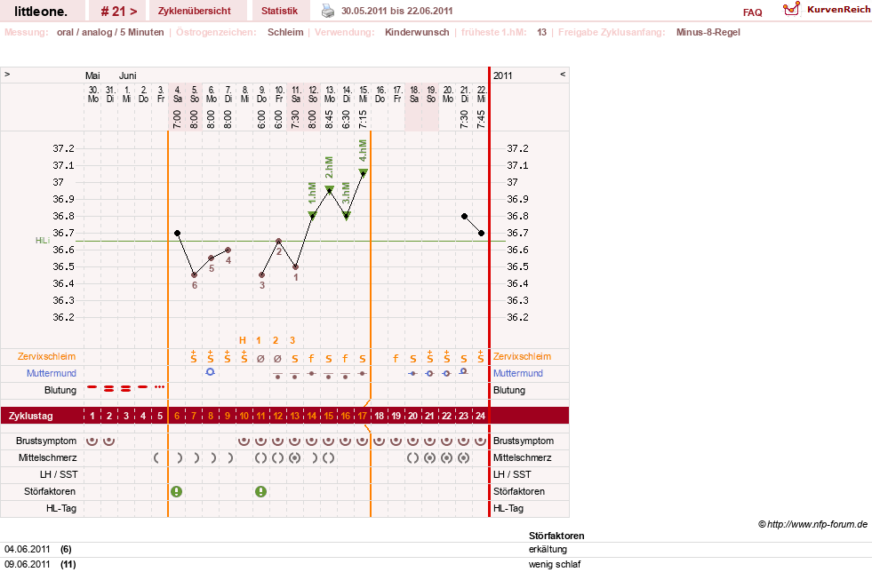Click the Brustsymptom icon on cycle day 24
Viewport: 872px width, 588px height.
click(x=480, y=441)
